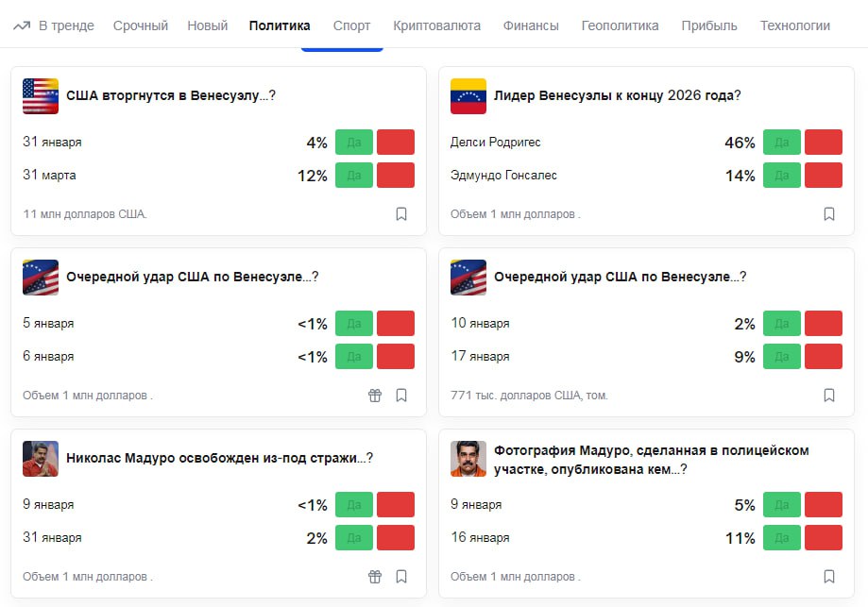Open 'США вторгнутся в Венесуэлу' market title
868x607 pixels.
pos(171,95)
